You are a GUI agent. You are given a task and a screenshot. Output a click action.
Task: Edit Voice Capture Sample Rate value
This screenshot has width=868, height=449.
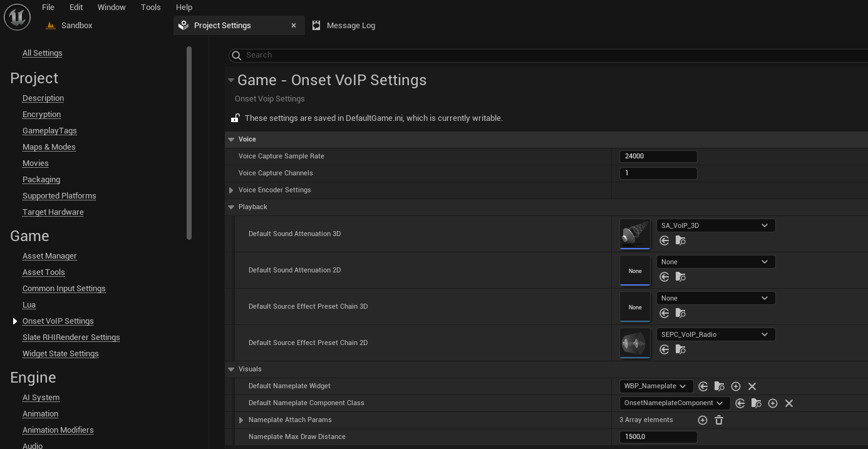click(658, 157)
